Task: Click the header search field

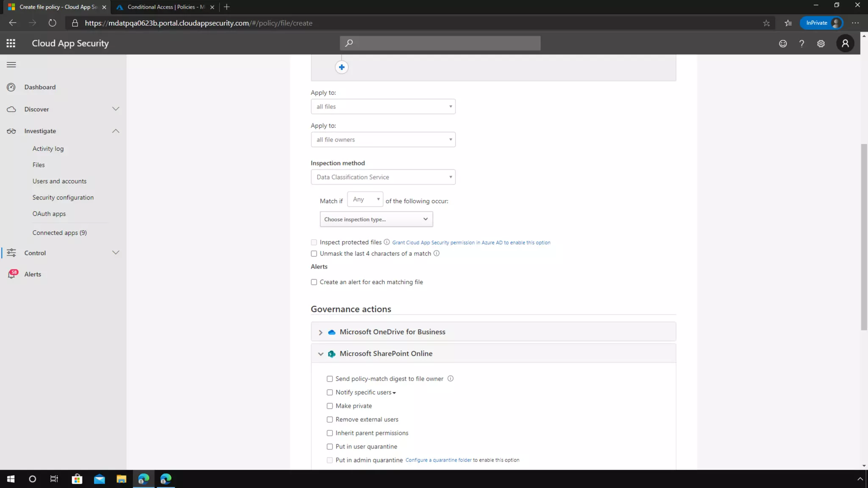Action: 440,43
